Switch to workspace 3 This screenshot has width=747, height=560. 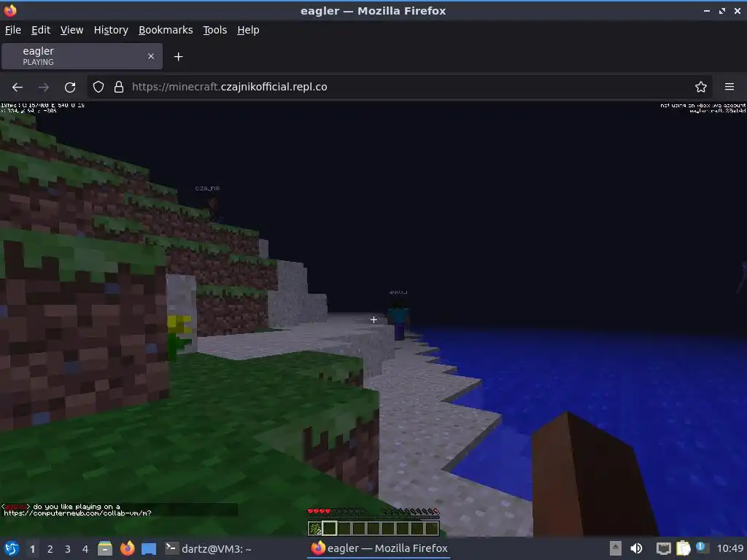68,549
